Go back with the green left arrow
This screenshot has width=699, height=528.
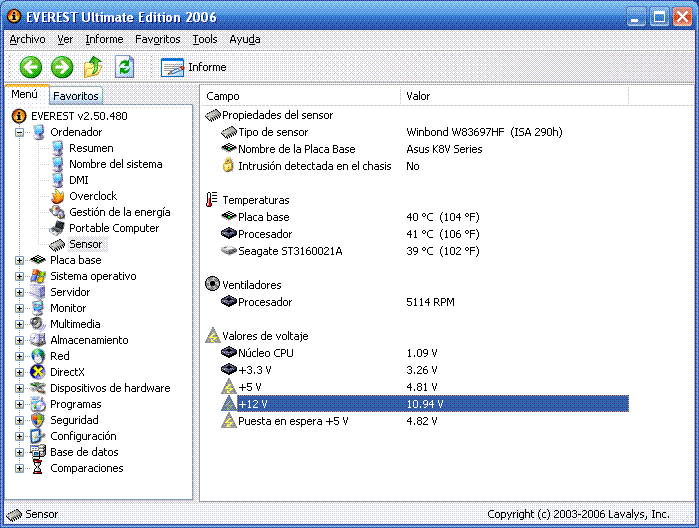31,67
